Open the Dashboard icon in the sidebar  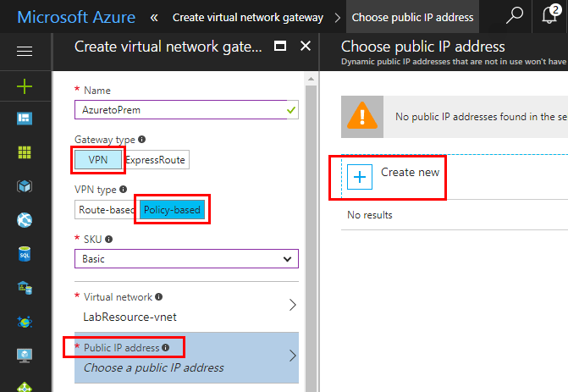tap(25, 119)
